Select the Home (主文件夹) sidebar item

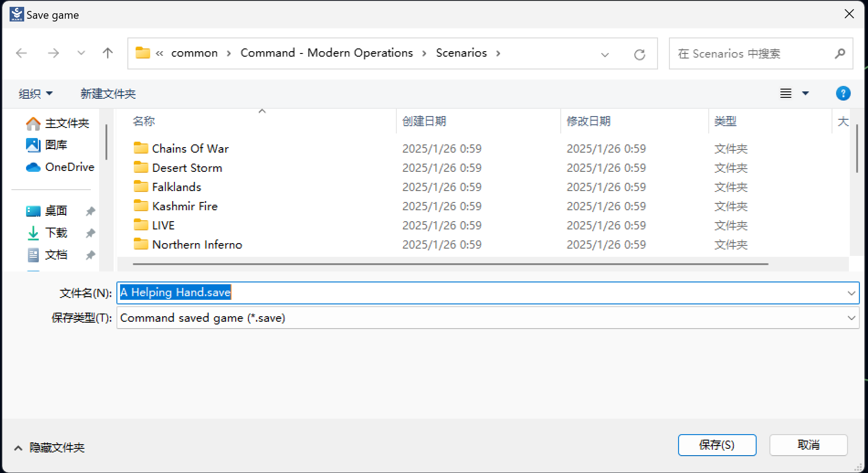point(67,123)
